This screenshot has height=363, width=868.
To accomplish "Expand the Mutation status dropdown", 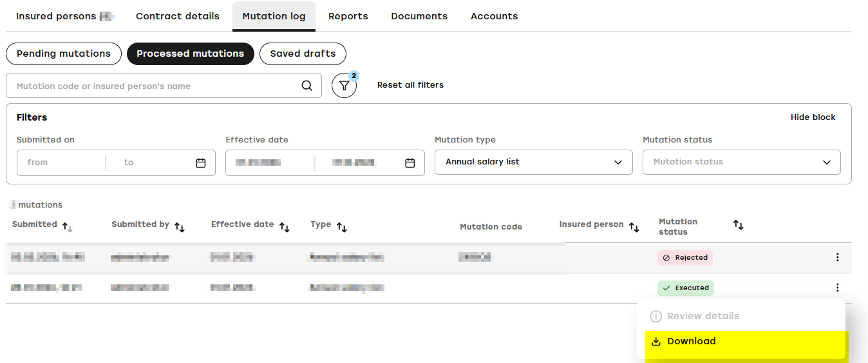I will click(x=742, y=162).
